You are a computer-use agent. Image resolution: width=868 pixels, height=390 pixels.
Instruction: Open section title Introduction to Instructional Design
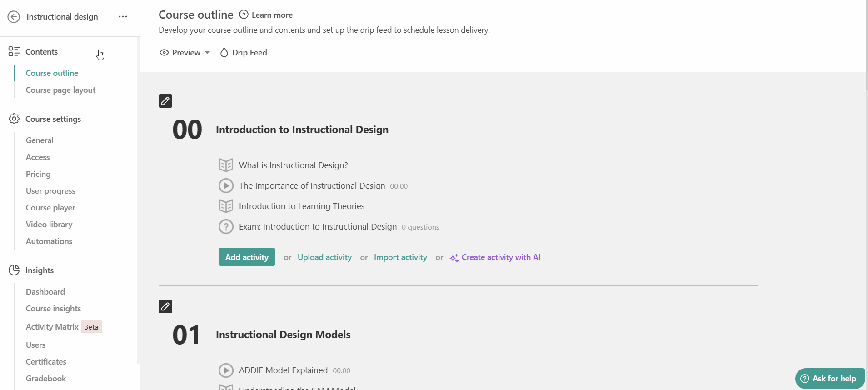coord(302,130)
